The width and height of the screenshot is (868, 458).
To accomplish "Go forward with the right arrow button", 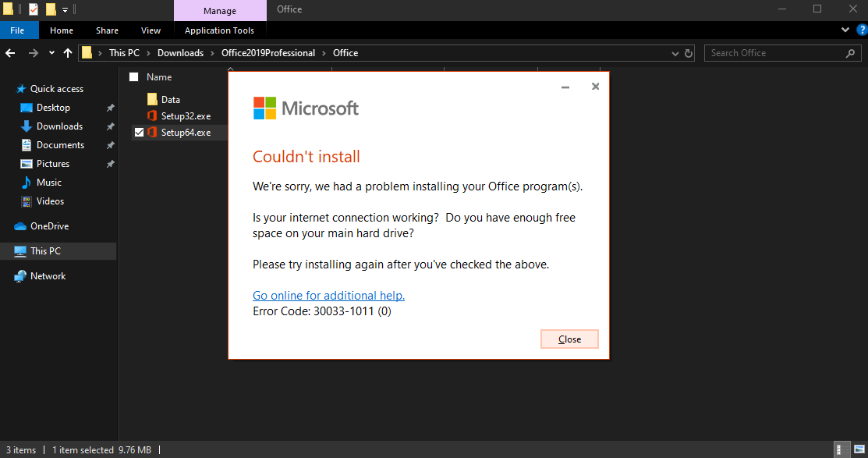I will 34,53.
